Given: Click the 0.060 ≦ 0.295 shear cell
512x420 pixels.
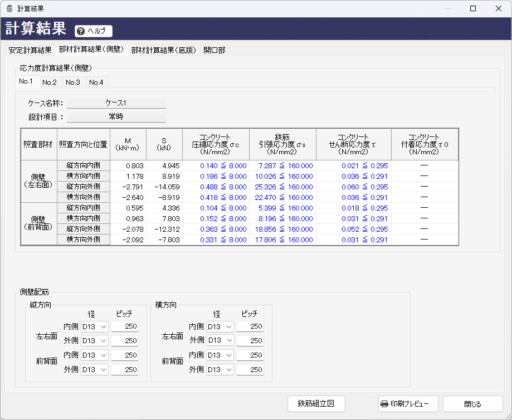Looking at the screenshot, I should click(354, 187).
